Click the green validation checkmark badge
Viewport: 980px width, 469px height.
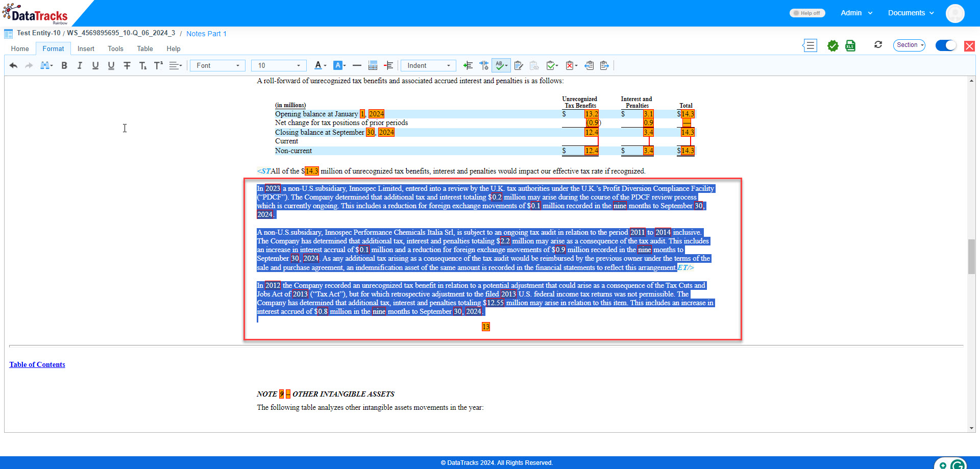click(833, 45)
